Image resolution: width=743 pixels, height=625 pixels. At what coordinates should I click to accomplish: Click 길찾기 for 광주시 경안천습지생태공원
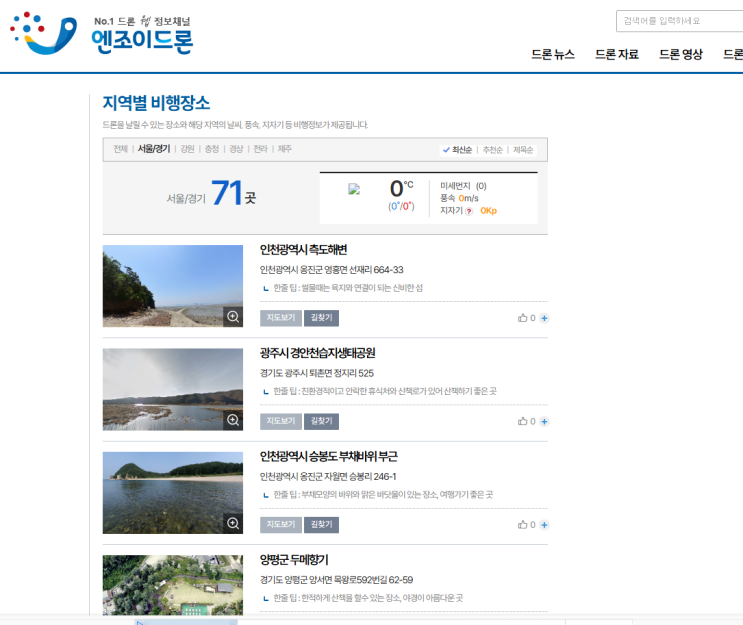click(321, 421)
